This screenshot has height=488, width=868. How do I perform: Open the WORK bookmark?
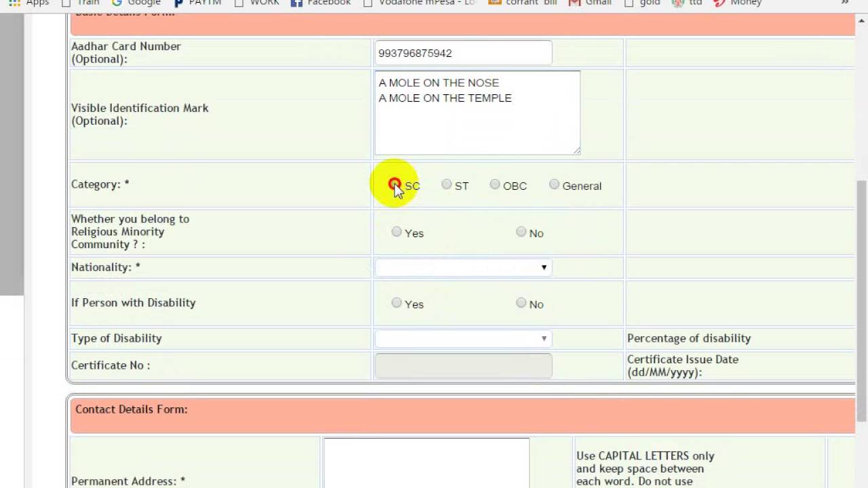point(256,3)
